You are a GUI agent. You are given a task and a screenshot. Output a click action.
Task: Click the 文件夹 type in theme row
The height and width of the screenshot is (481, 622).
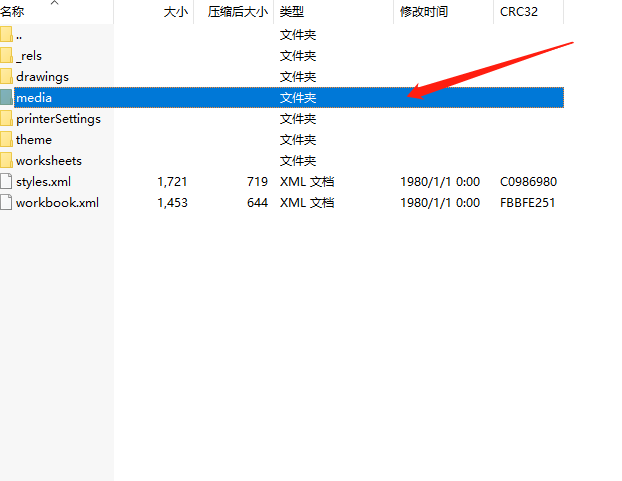point(298,140)
